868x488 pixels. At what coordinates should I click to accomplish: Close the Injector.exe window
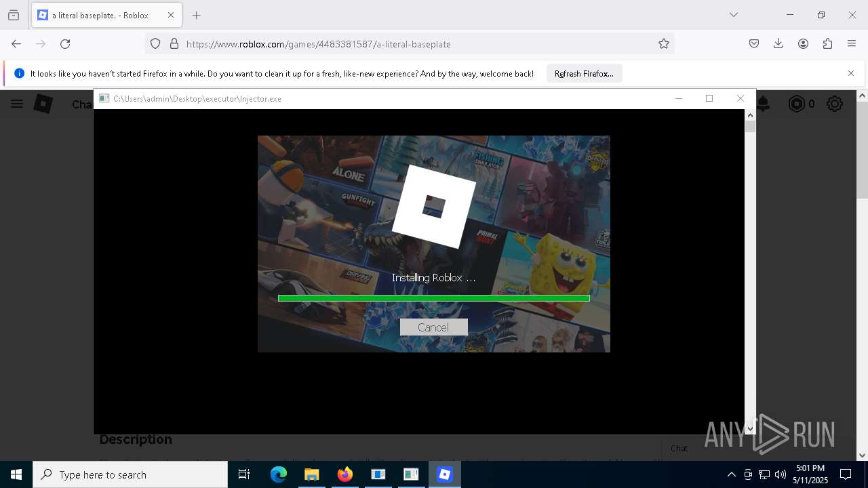pyautogui.click(x=741, y=98)
